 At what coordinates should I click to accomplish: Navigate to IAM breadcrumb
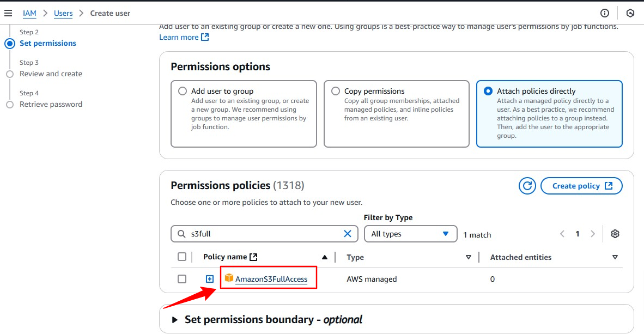point(29,13)
